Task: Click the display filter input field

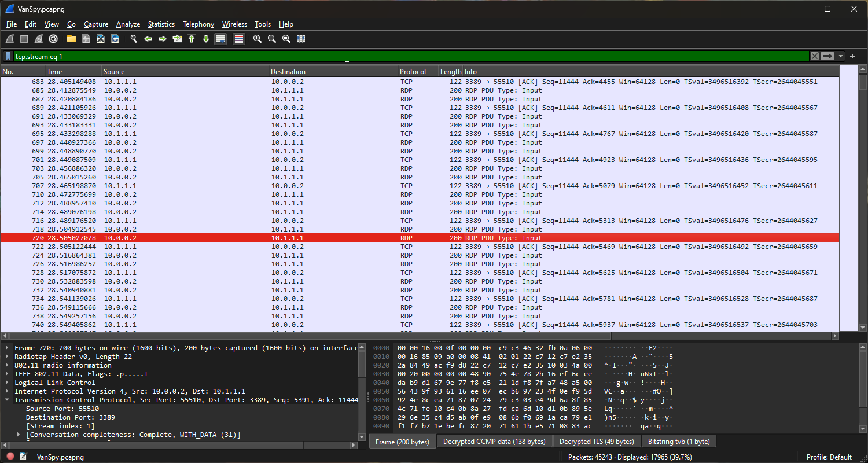Action: coord(411,56)
